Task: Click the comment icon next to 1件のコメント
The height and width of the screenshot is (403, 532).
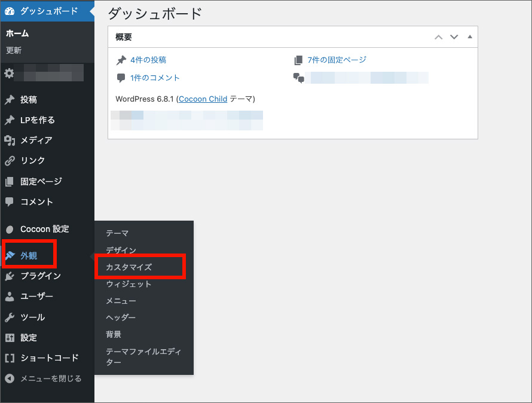Action: pyautogui.click(x=121, y=78)
